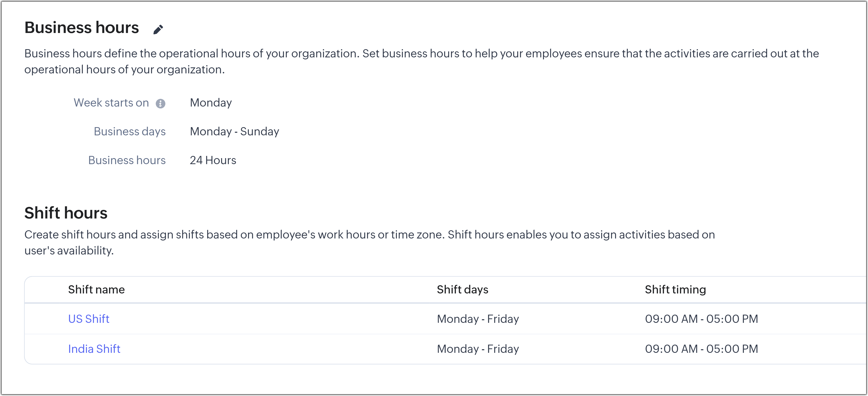This screenshot has width=868, height=396.
Task: Click the Shift days column header
Action: click(x=462, y=289)
